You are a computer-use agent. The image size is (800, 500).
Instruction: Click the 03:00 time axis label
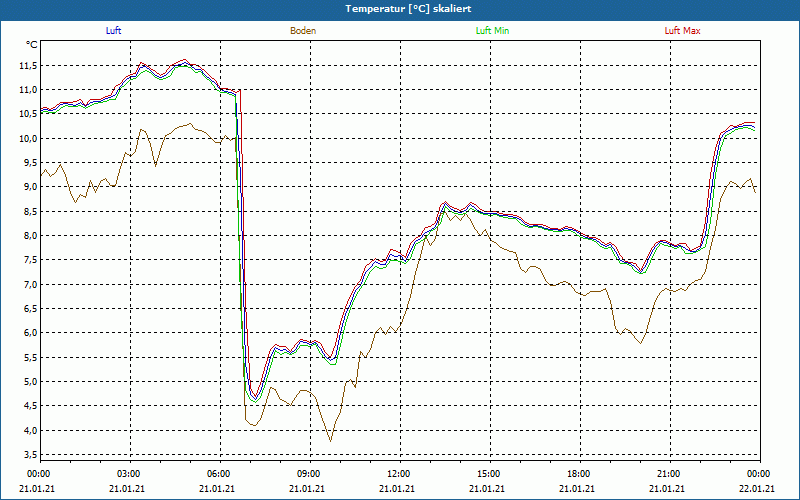[x=128, y=474]
